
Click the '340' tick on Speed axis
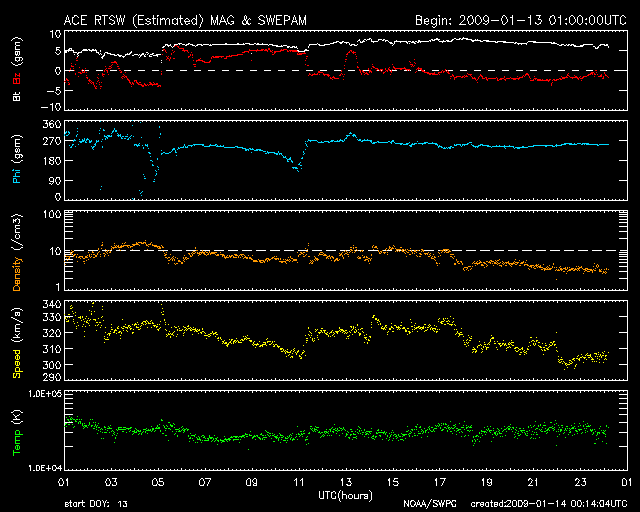(52, 304)
